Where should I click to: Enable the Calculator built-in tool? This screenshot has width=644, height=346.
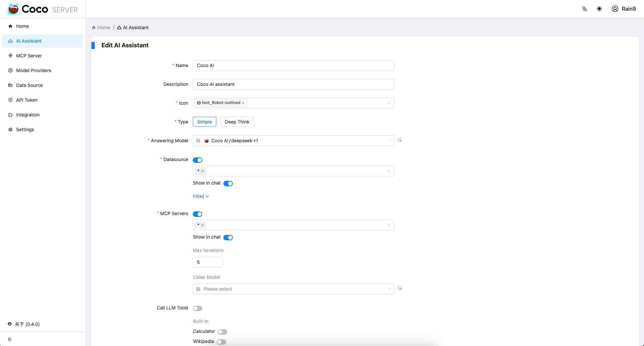pyautogui.click(x=222, y=332)
